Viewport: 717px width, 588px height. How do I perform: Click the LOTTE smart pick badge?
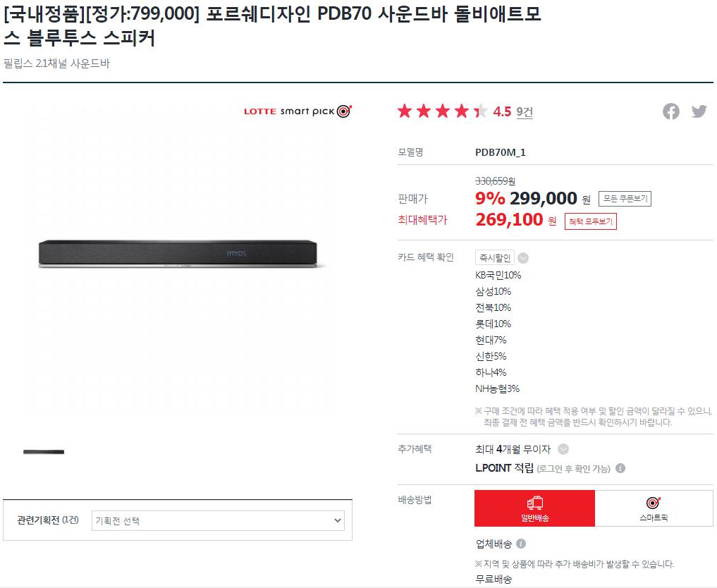[x=297, y=111]
